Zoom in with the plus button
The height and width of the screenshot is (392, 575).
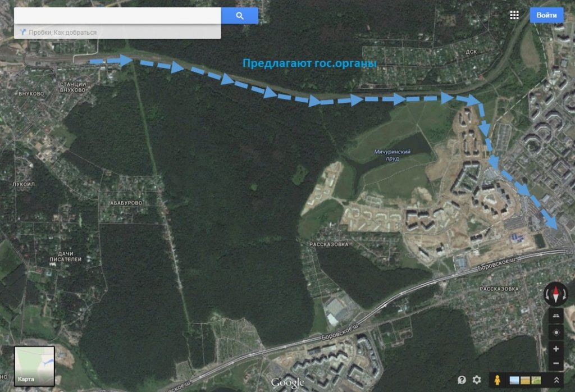click(556, 349)
